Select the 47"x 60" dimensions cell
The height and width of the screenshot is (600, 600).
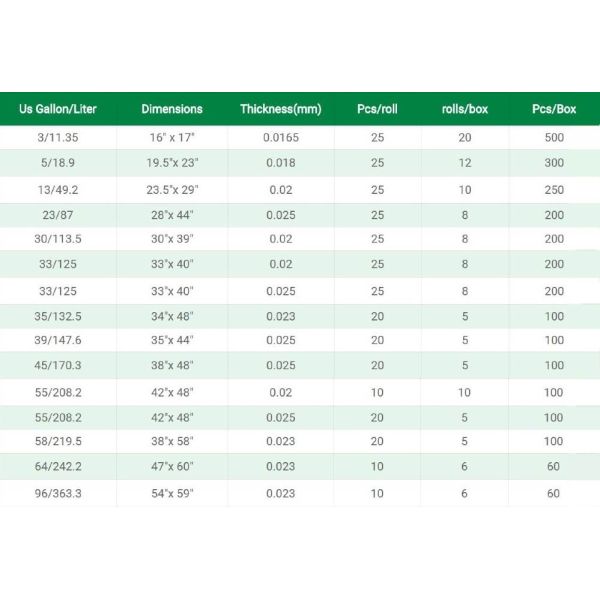(172, 467)
